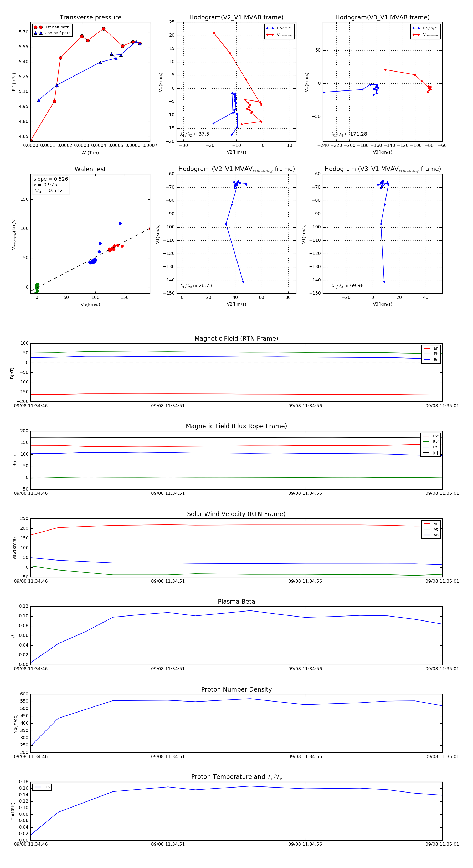This screenshot has height=868, width=473.
Task: Click 'Tp' legend entry in temperature plot
Action: pos(42,787)
